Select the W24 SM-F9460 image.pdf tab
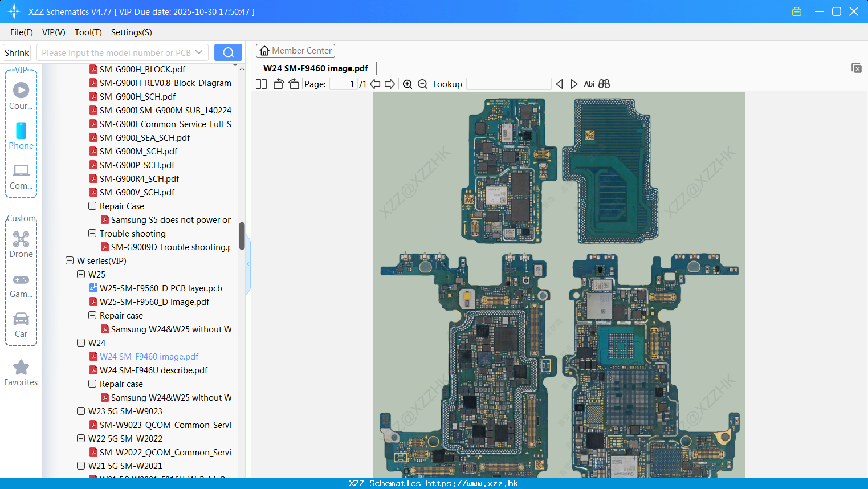 tap(316, 68)
